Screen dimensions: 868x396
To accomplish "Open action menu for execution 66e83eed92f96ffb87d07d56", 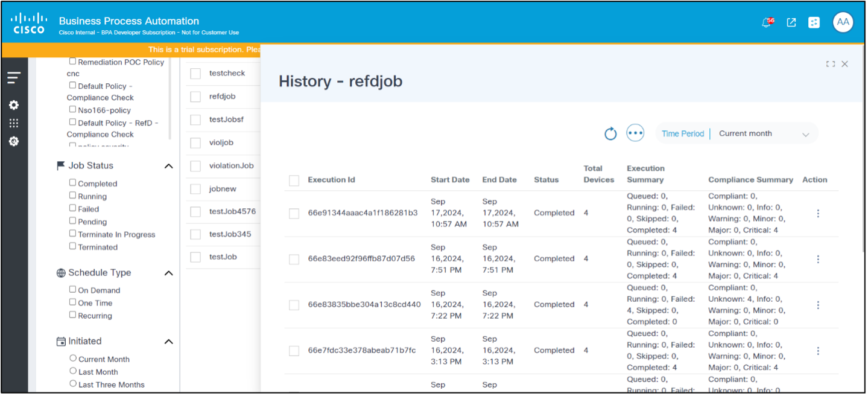I will click(818, 259).
